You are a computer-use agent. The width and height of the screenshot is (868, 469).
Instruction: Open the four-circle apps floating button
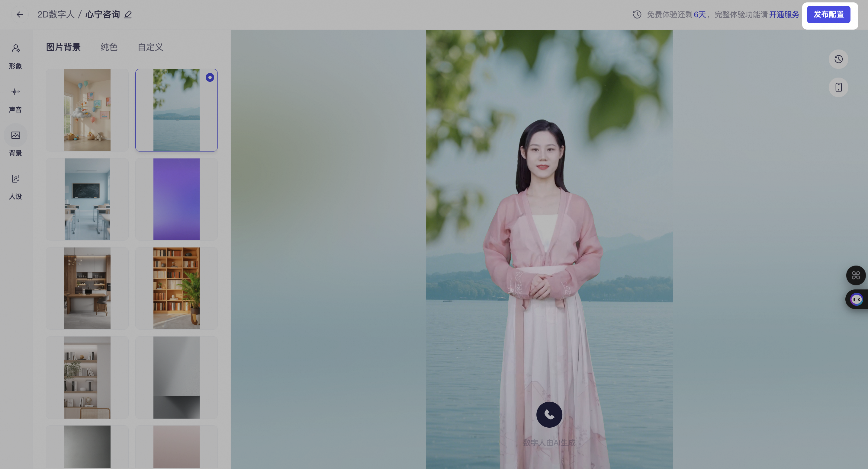856,276
